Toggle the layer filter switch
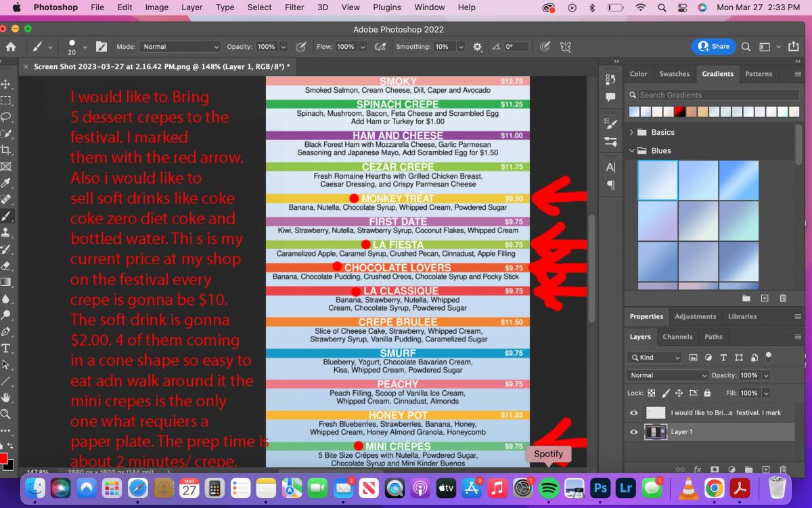812x508 pixels. click(x=768, y=356)
